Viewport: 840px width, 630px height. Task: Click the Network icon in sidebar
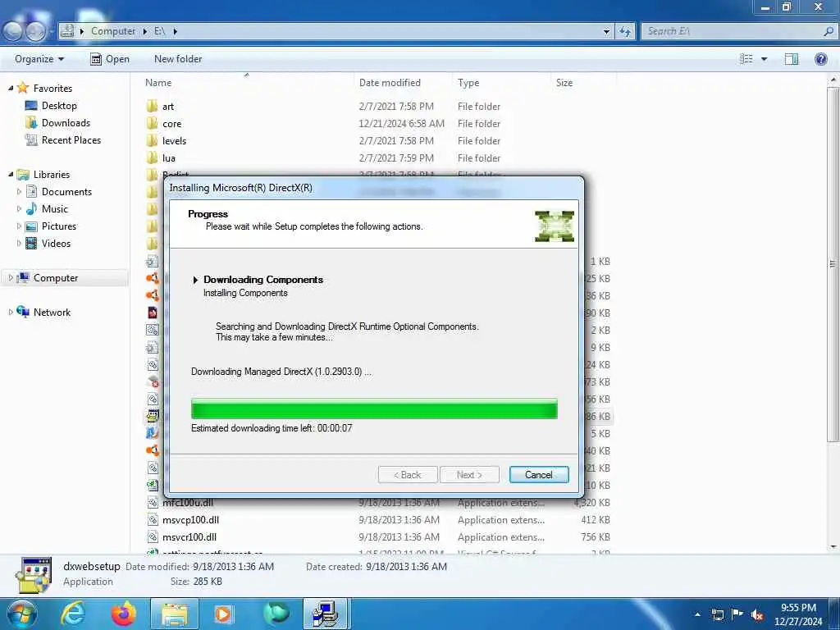point(23,311)
